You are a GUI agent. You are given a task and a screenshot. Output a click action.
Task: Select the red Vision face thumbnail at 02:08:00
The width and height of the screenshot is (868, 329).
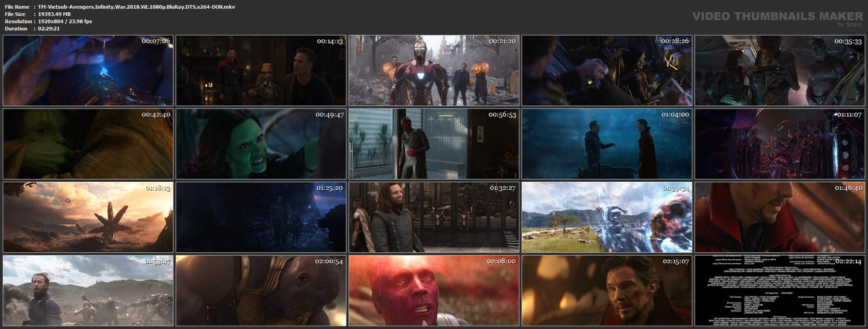pos(434,290)
